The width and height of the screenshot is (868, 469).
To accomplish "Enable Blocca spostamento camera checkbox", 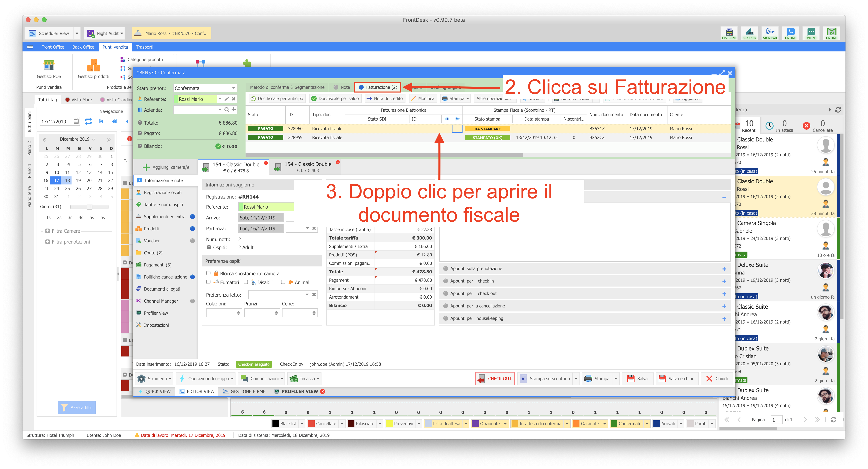I will [x=208, y=273].
